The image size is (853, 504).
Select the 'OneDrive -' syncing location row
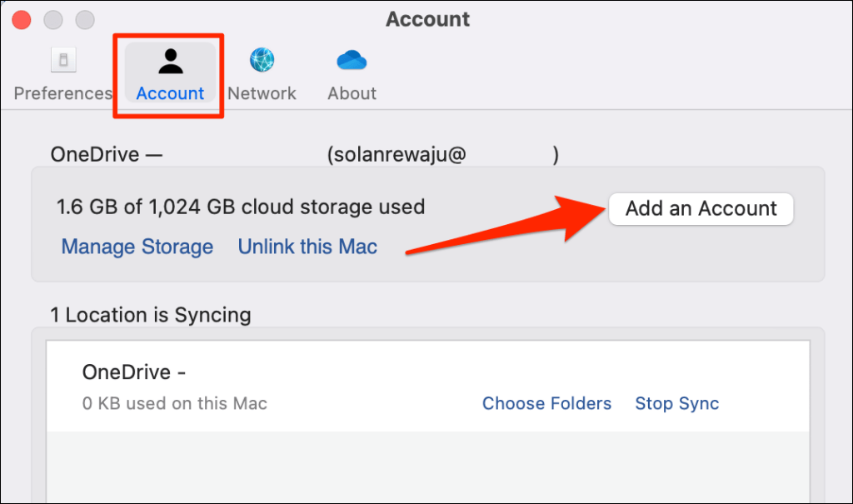427,387
